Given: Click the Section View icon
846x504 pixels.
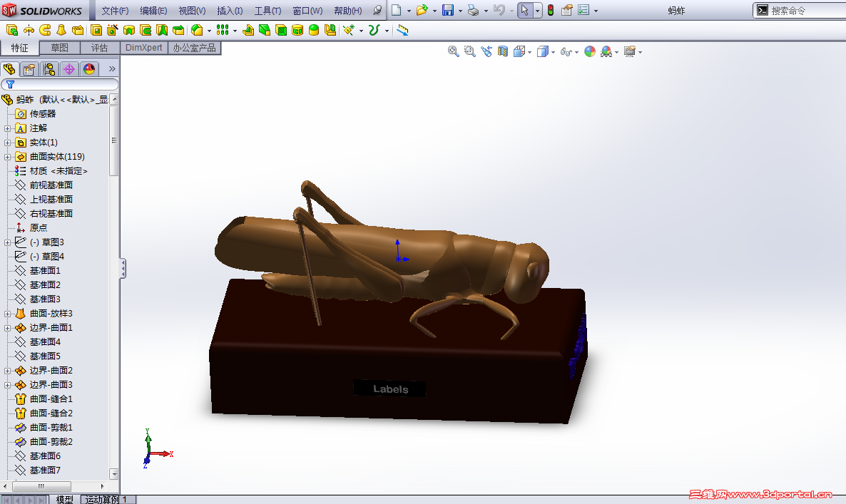Looking at the screenshot, I should pyautogui.click(x=503, y=51).
